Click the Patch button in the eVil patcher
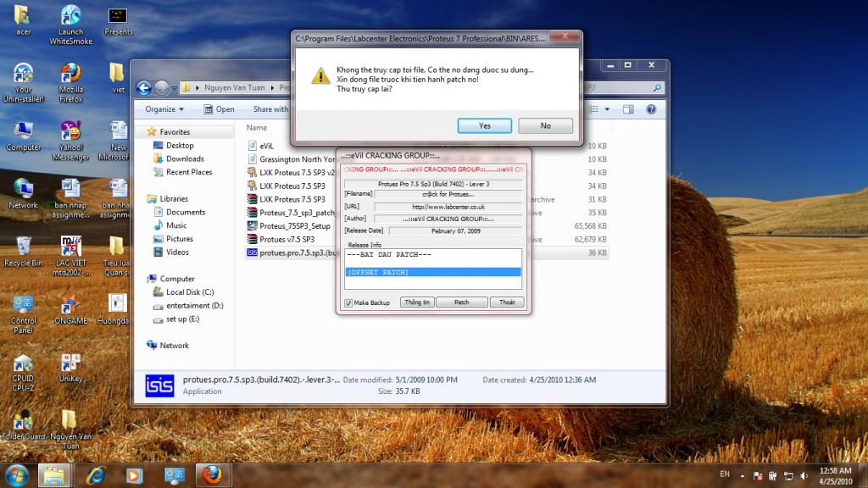 point(462,302)
